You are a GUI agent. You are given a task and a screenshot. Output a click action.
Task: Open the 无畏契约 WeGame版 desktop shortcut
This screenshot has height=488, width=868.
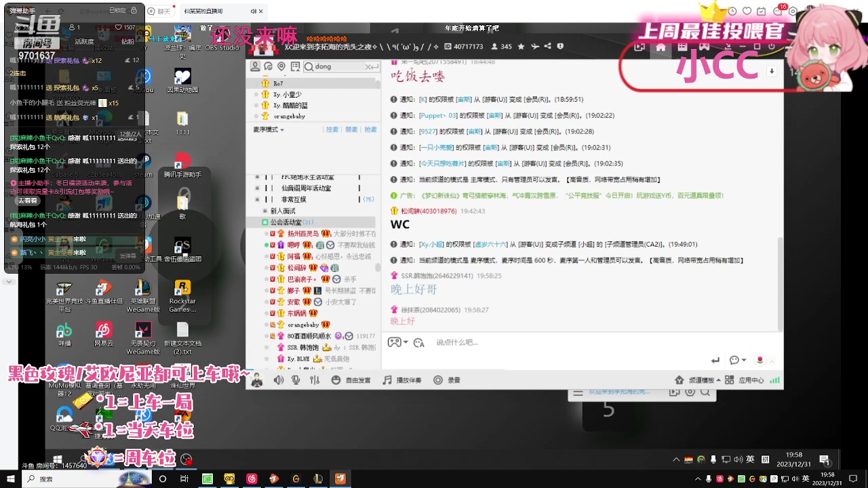pyautogui.click(x=143, y=338)
